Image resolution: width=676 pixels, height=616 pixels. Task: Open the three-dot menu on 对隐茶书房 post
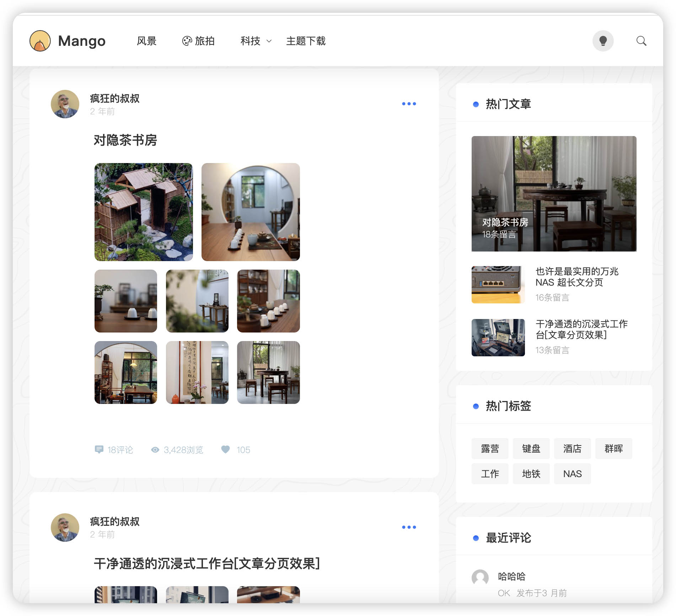point(409,104)
